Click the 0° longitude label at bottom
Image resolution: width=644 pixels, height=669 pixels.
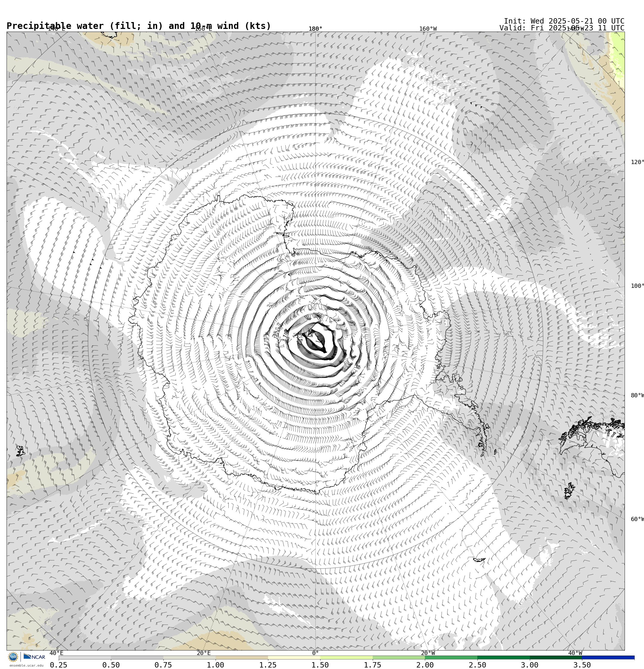coord(315,653)
